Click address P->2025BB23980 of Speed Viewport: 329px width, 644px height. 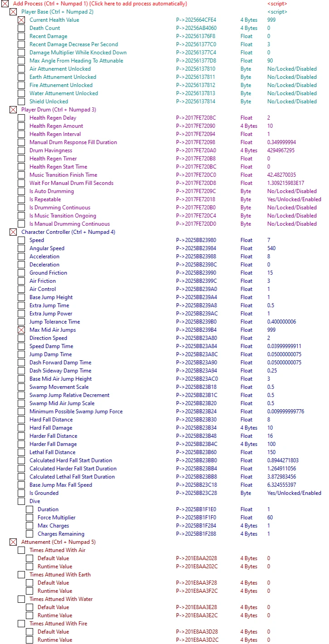coord(196,240)
